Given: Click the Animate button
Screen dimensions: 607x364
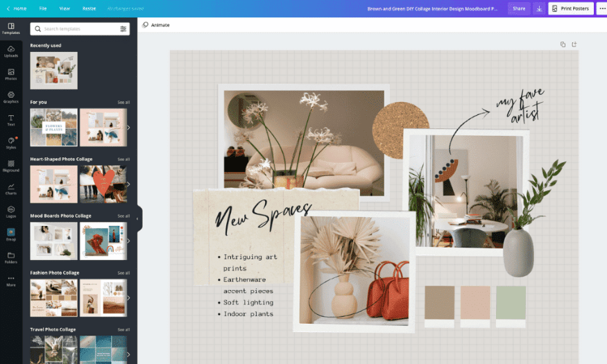Looking at the screenshot, I should 156,25.
